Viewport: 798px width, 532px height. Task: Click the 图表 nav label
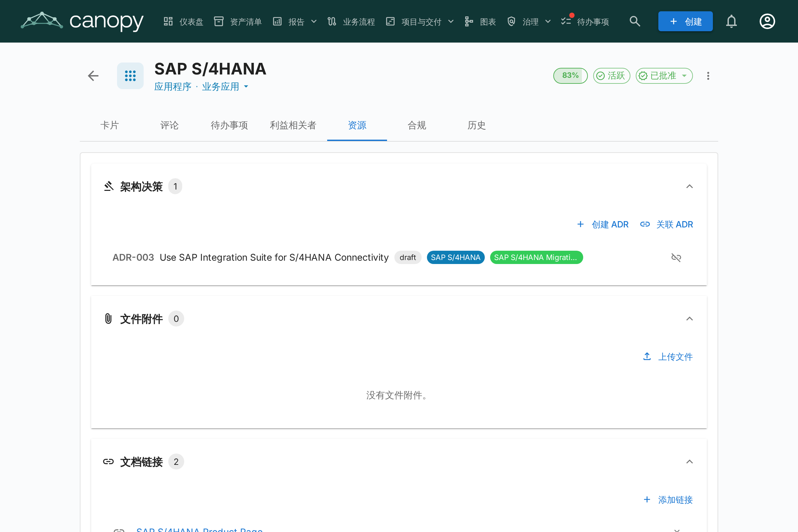(488, 22)
